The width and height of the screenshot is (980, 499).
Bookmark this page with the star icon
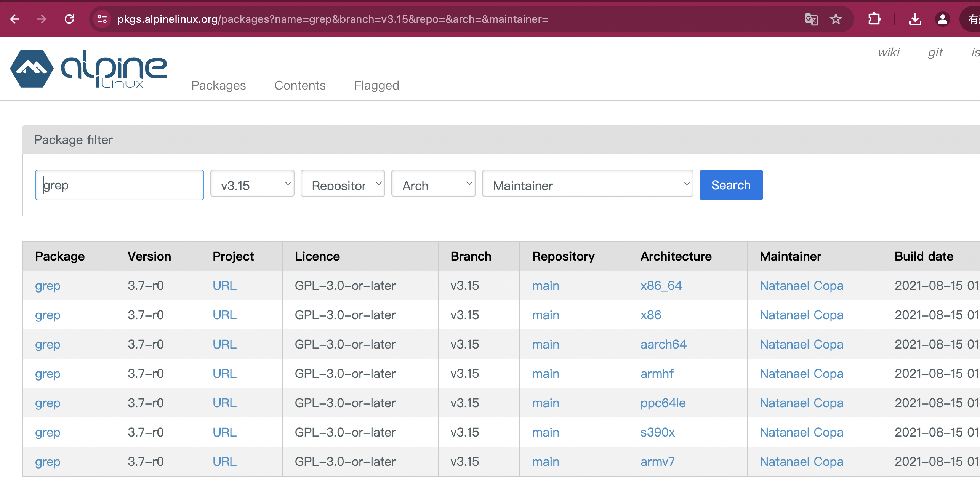[x=836, y=19]
